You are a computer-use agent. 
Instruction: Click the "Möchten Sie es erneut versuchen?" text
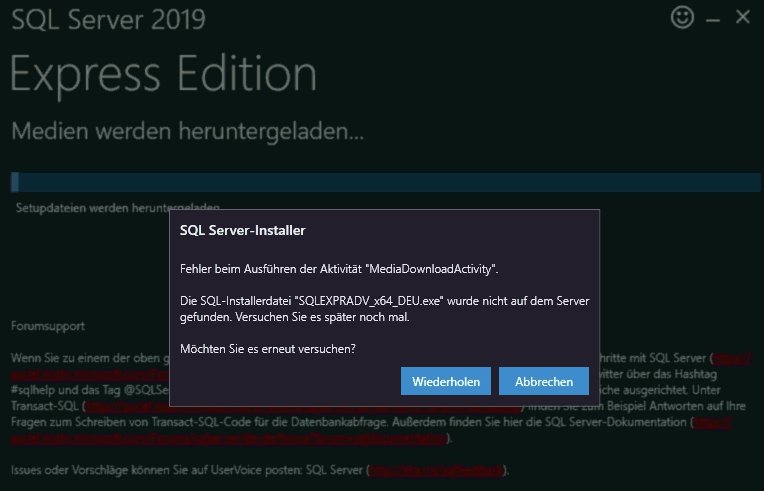(x=267, y=349)
